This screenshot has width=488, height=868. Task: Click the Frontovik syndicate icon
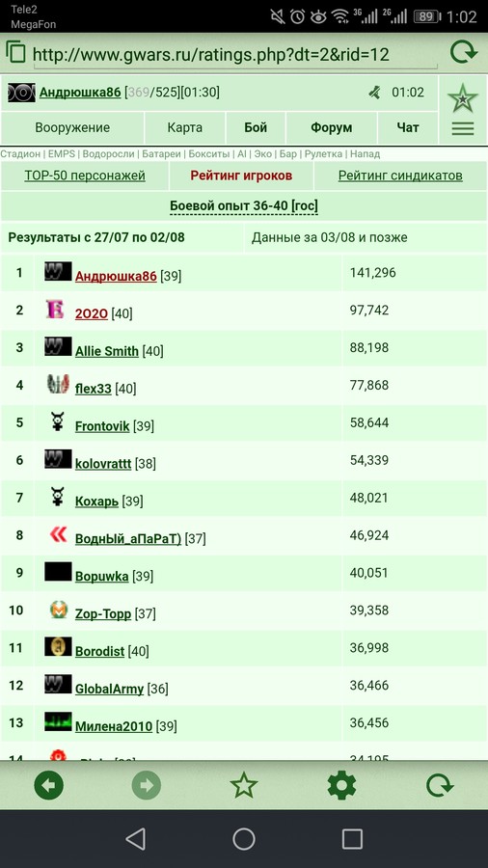[x=58, y=421]
